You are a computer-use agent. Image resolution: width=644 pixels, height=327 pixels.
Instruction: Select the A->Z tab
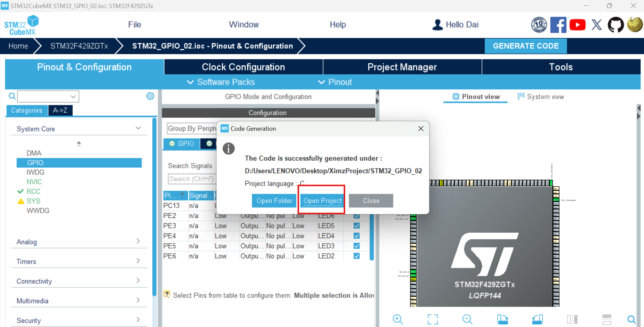60,110
